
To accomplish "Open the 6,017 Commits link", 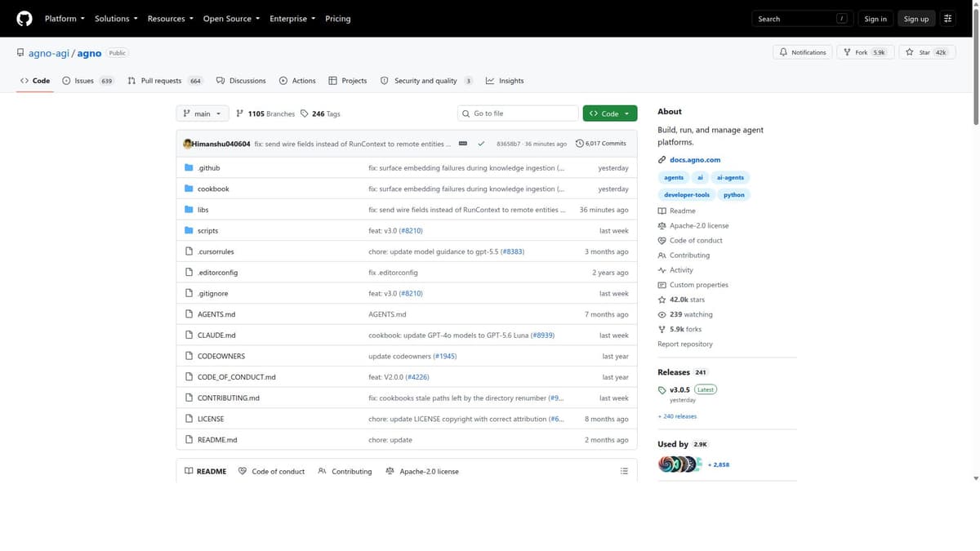I will click(x=601, y=144).
